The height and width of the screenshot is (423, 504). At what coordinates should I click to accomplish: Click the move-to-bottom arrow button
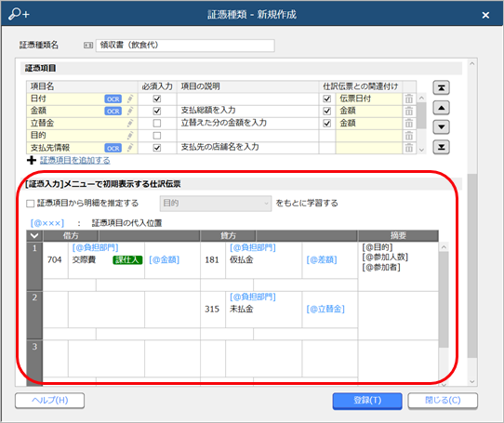tap(441, 147)
